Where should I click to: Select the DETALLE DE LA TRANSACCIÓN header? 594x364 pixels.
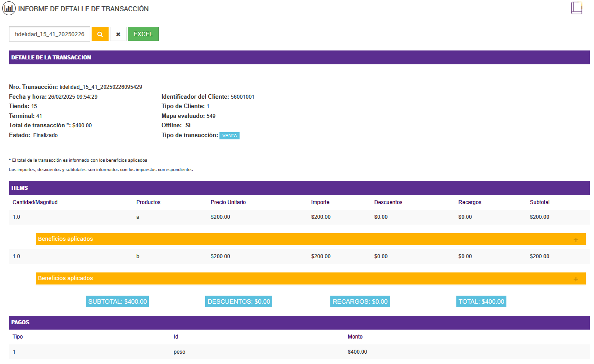[x=51, y=58]
